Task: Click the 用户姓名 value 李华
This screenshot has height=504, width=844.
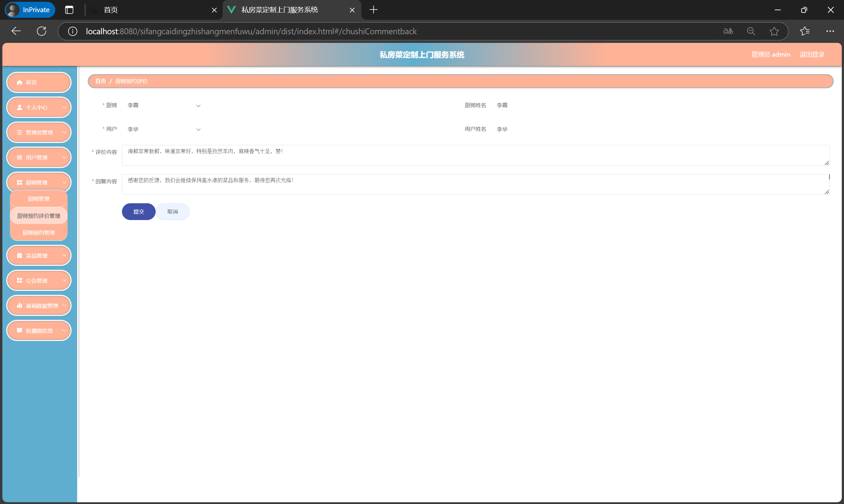Action: [x=502, y=129]
